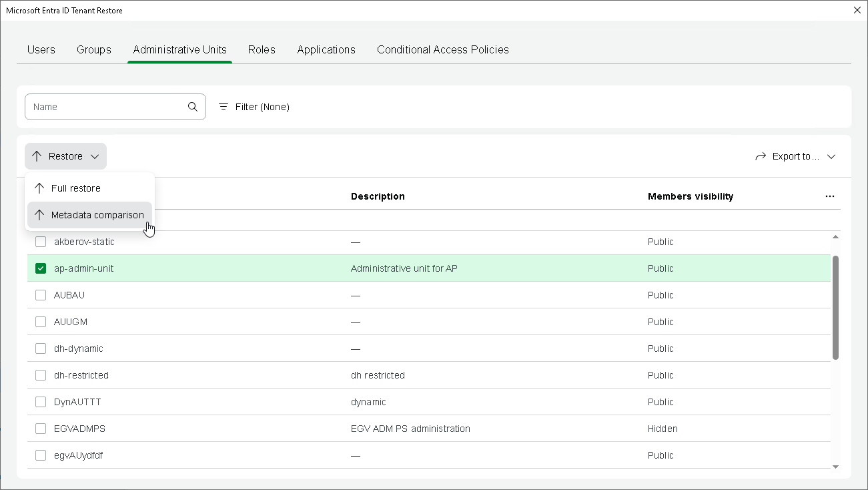Click the Export to arrow icon

tap(761, 156)
